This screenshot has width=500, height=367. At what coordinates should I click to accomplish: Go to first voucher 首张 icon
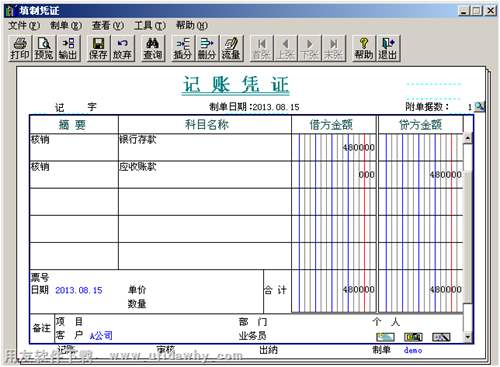261,48
